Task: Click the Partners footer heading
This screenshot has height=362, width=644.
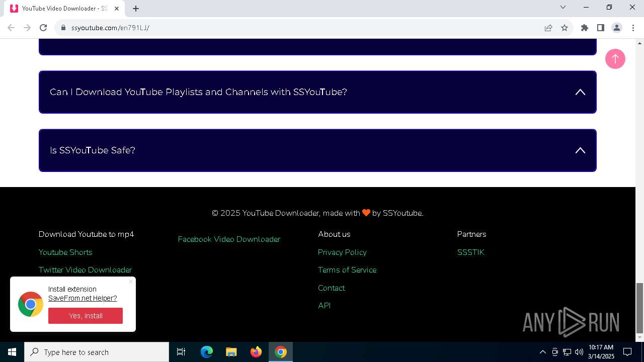Action: click(x=471, y=234)
